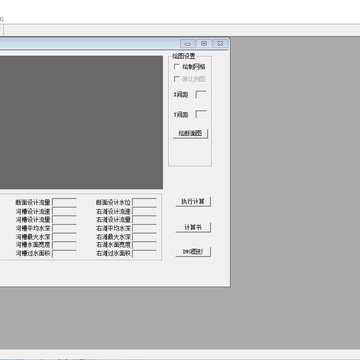Close the child dialog window
Viewport: 360px width, 360px height.
click(220, 44)
